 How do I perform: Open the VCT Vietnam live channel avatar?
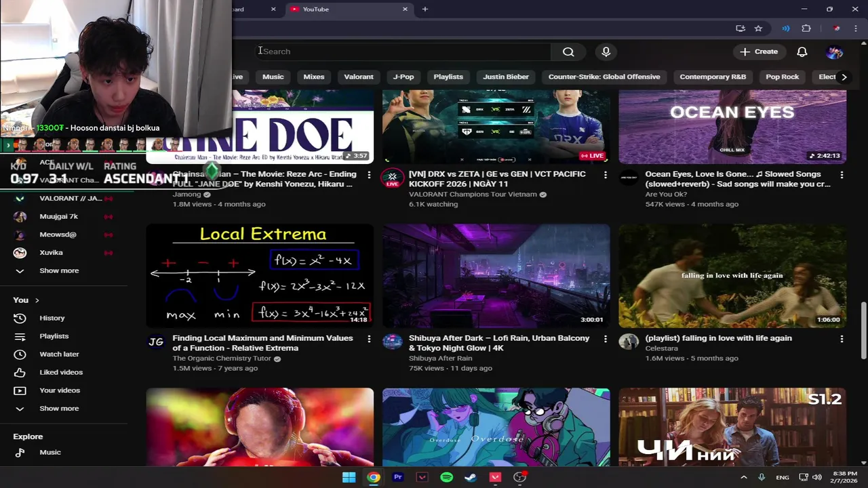392,178
